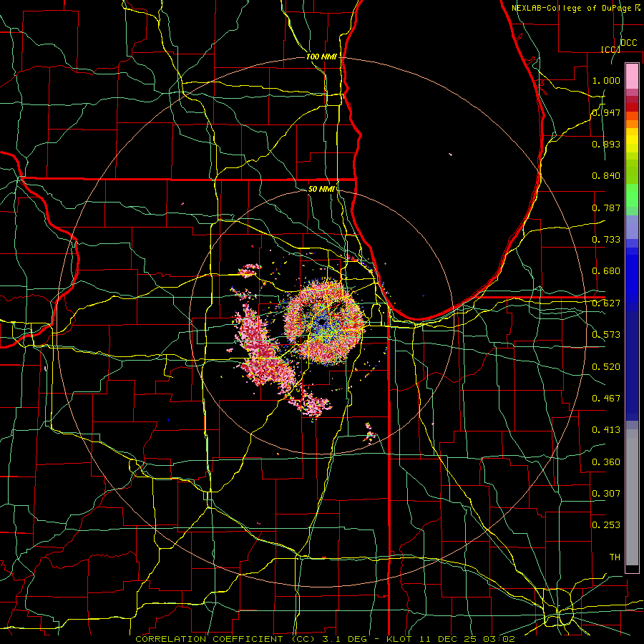Select the 0.893 legend value
Viewport: 644px width, 644px height.
606,144
